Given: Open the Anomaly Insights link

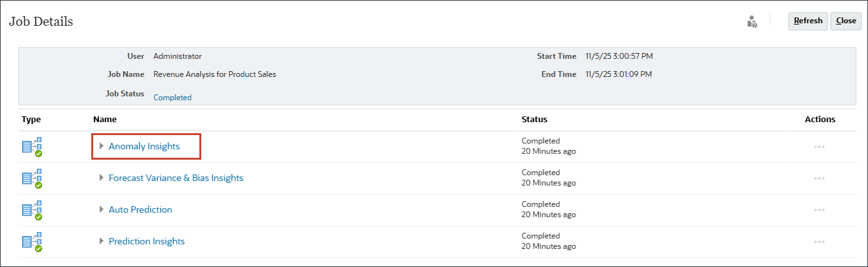Looking at the screenshot, I should tap(144, 146).
